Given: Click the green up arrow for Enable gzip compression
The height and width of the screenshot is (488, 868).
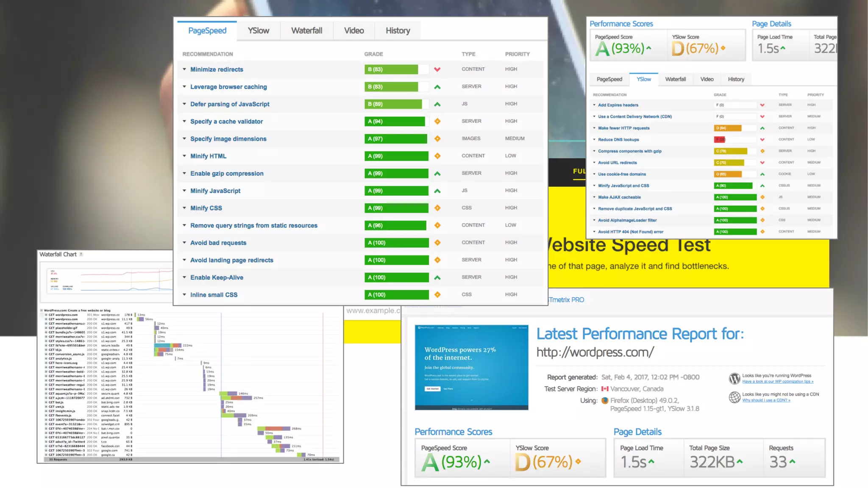Looking at the screenshot, I should 437,174.
